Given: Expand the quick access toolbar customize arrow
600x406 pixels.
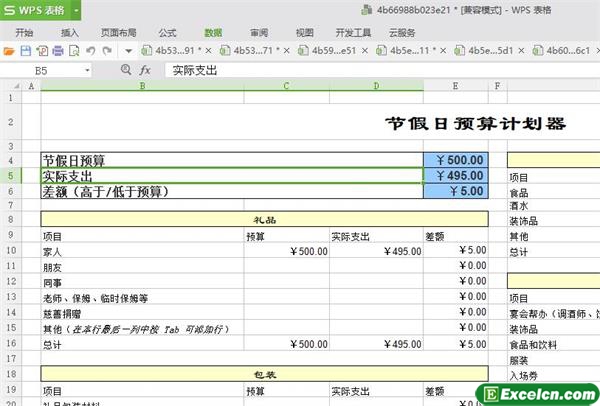Looking at the screenshot, I should 130,50.
